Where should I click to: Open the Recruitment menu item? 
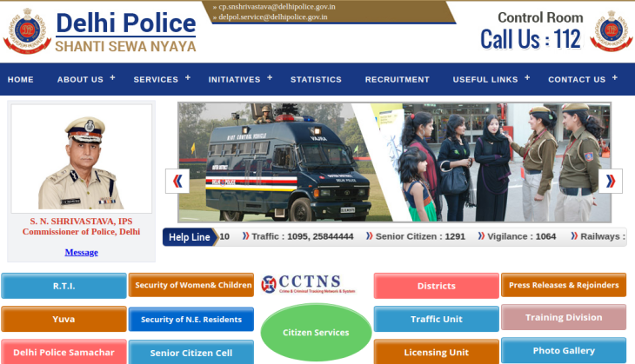coord(398,80)
